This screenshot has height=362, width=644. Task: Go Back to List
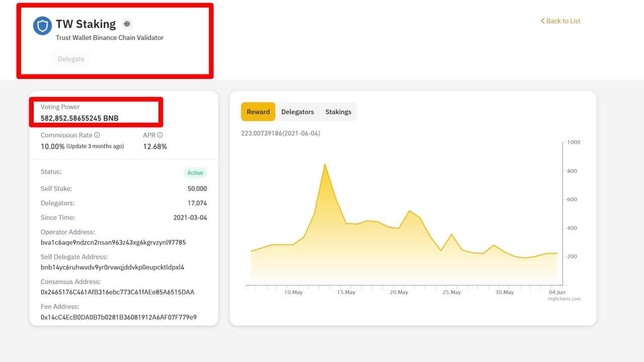560,21
